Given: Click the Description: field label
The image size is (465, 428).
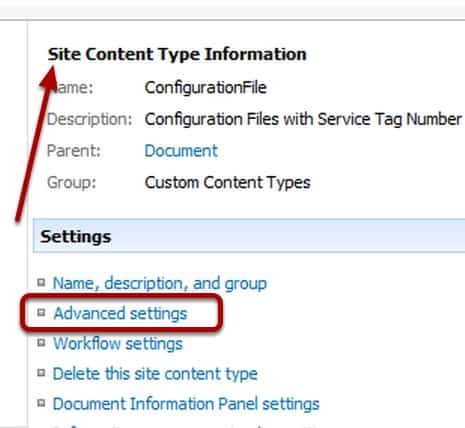Looking at the screenshot, I should click(x=90, y=119).
